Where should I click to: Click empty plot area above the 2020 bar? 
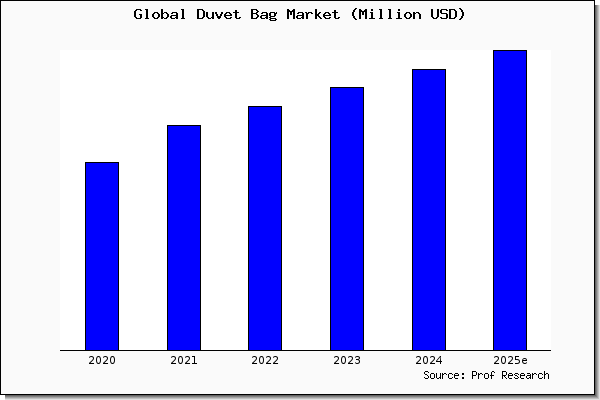click(x=102, y=100)
